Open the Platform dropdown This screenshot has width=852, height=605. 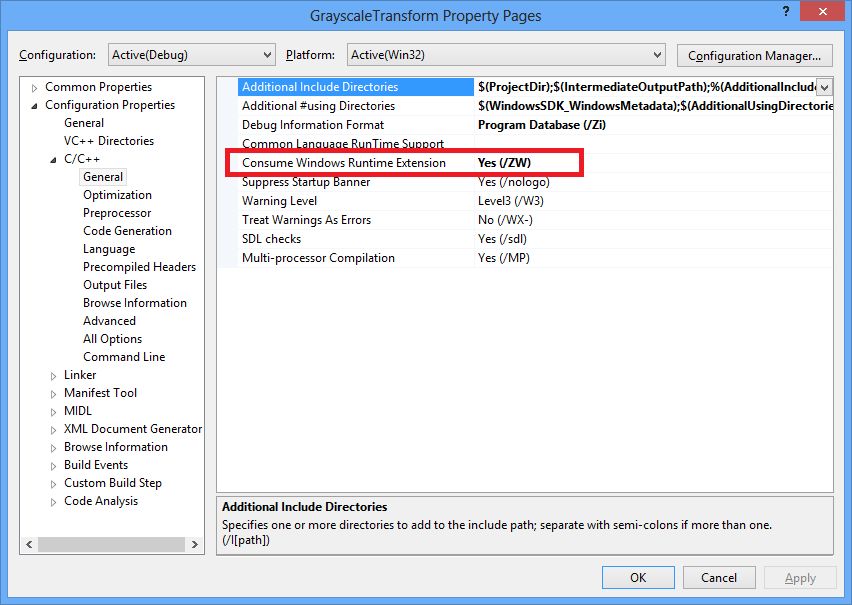pyautogui.click(x=506, y=55)
